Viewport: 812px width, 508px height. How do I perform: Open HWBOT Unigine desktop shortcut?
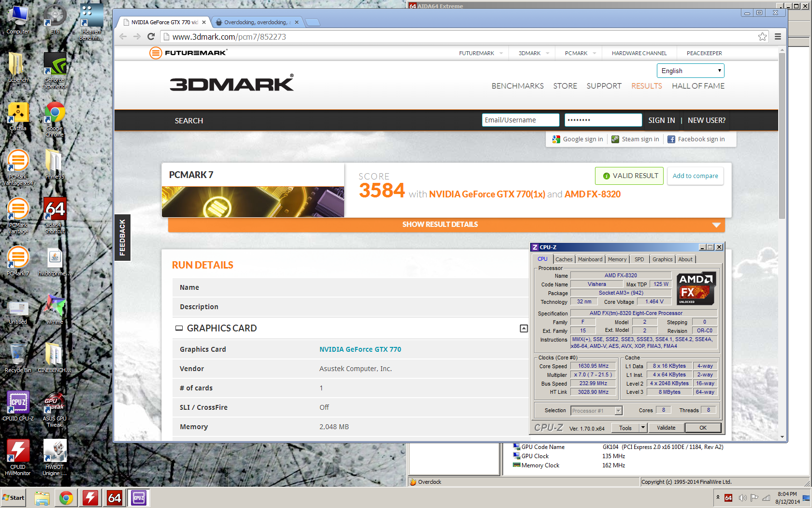pyautogui.click(x=55, y=457)
